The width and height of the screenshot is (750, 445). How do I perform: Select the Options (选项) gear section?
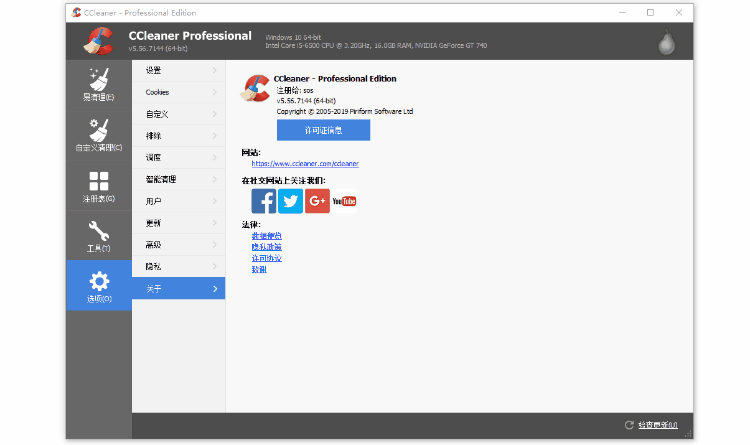(99, 286)
